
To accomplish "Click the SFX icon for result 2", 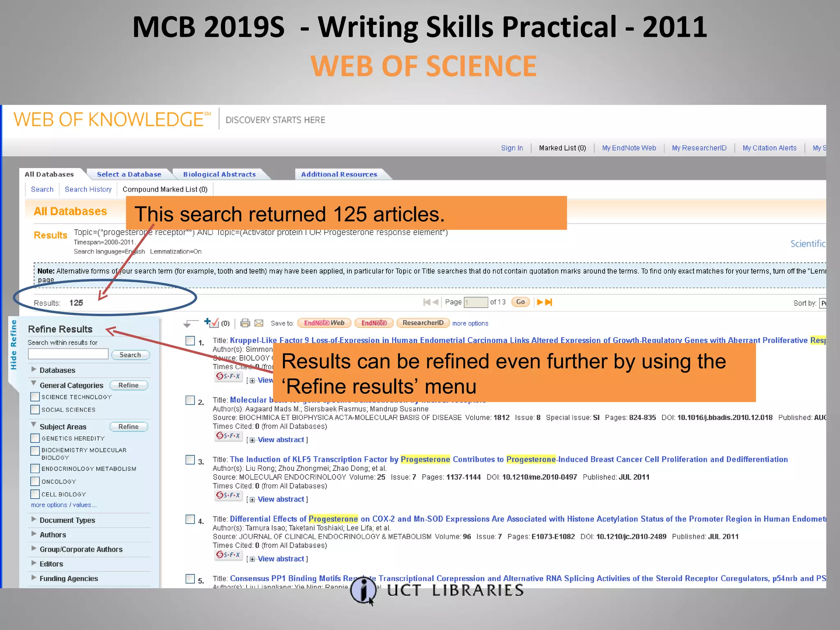I will click(x=228, y=436).
